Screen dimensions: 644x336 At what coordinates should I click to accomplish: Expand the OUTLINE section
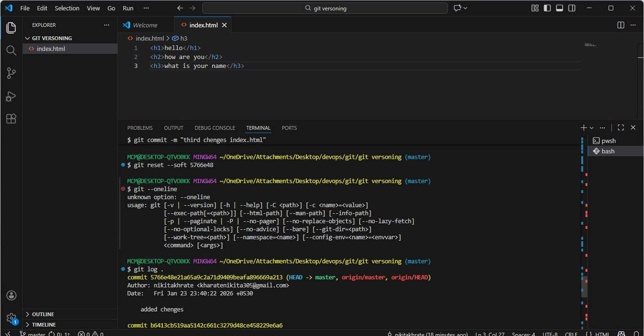(69, 314)
